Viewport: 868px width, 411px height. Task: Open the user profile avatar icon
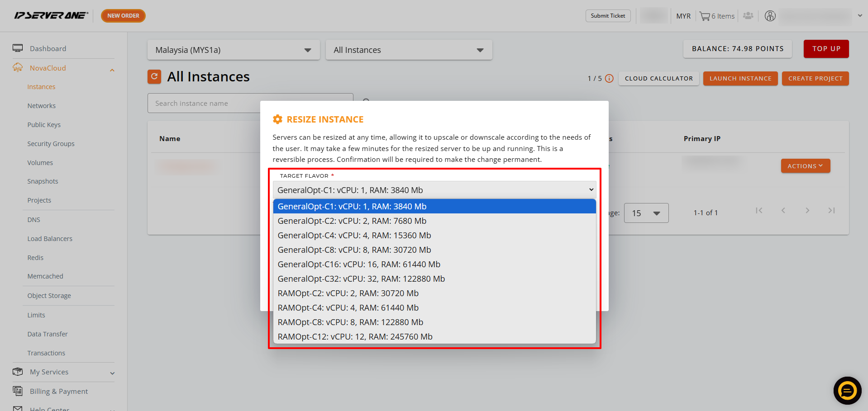770,16
